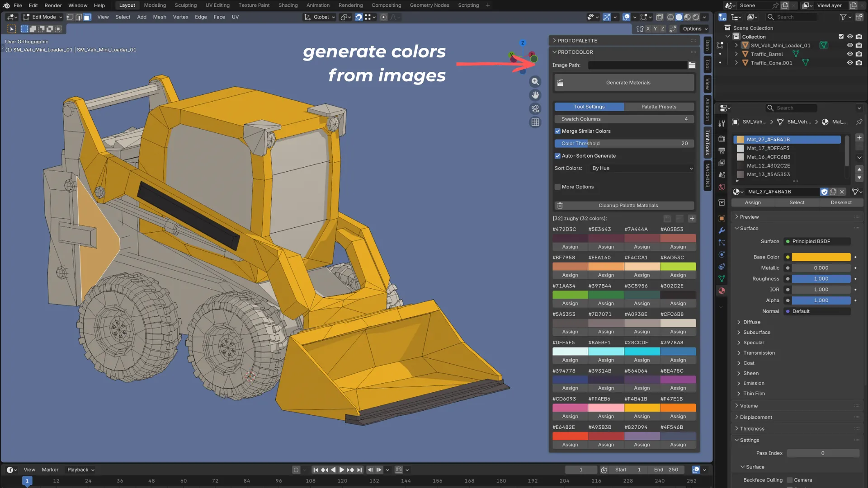Select Mat_16_#CFC6B8 in the material list
This screenshot has width=868, height=488.
[x=768, y=157]
